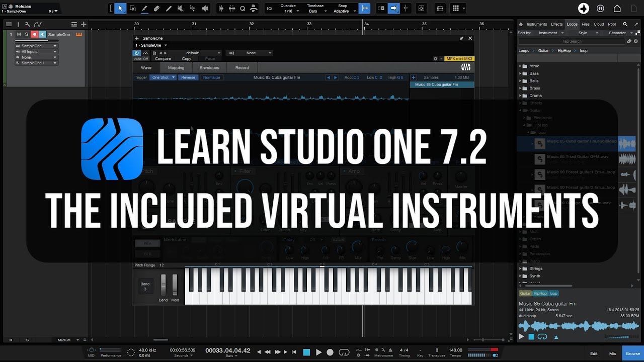Toggle the Normalize button
The image size is (644, 362).
point(211,77)
